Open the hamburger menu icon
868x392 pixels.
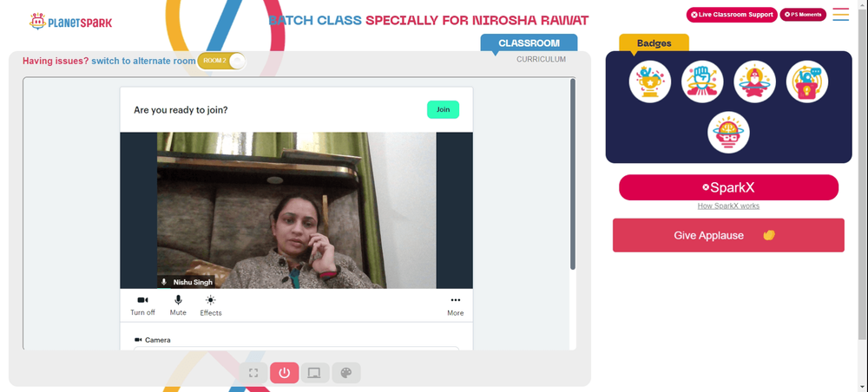click(x=840, y=15)
